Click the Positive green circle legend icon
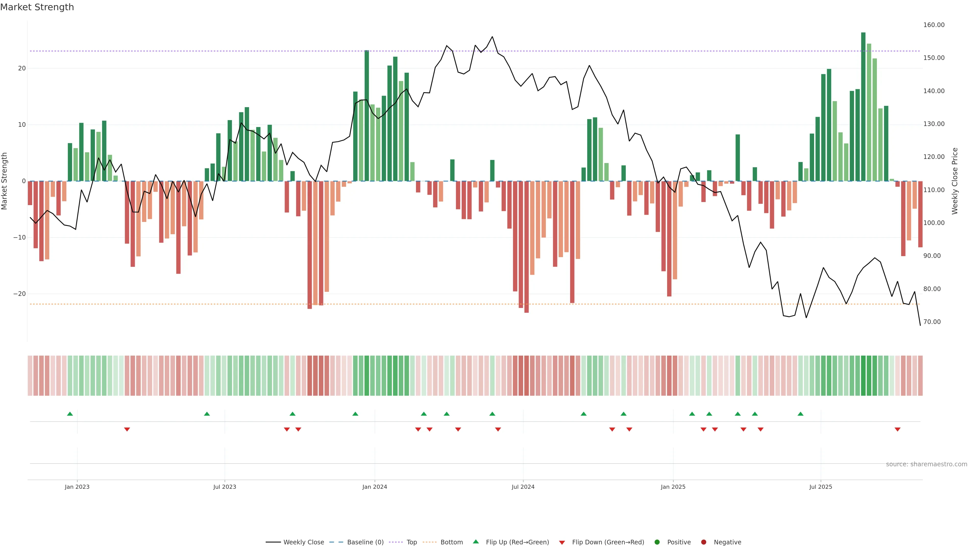The image size is (980, 551). 657,542
